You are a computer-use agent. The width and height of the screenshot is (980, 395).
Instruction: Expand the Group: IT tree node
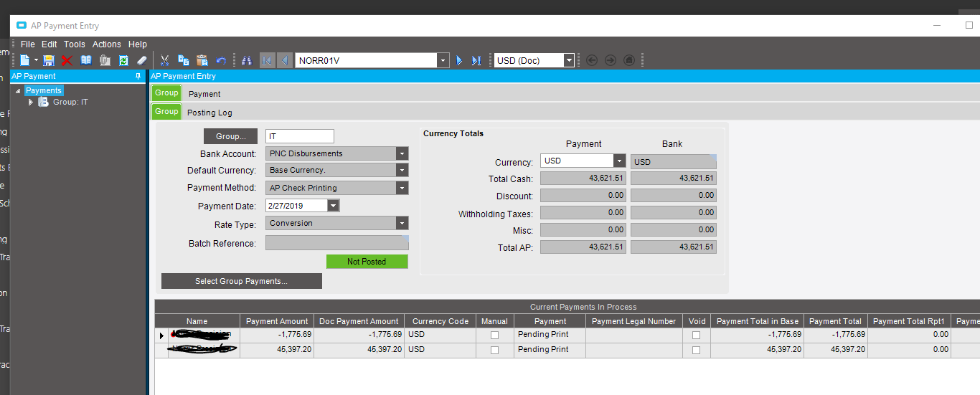click(31, 103)
